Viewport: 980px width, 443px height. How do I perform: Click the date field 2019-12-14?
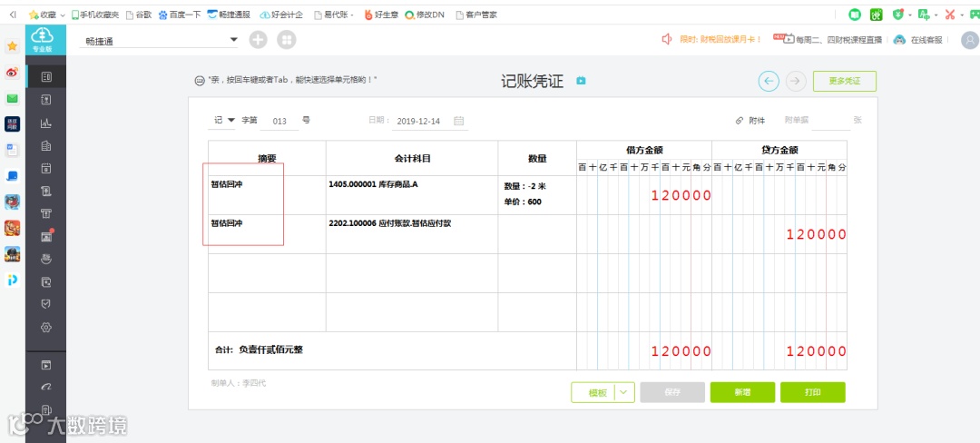(x=418, y=122)
